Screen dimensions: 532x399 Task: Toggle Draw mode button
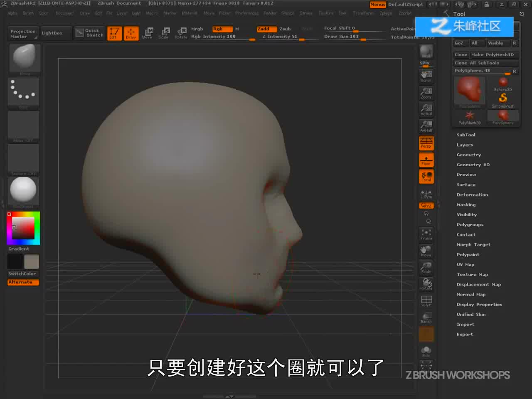coord(131,33)
